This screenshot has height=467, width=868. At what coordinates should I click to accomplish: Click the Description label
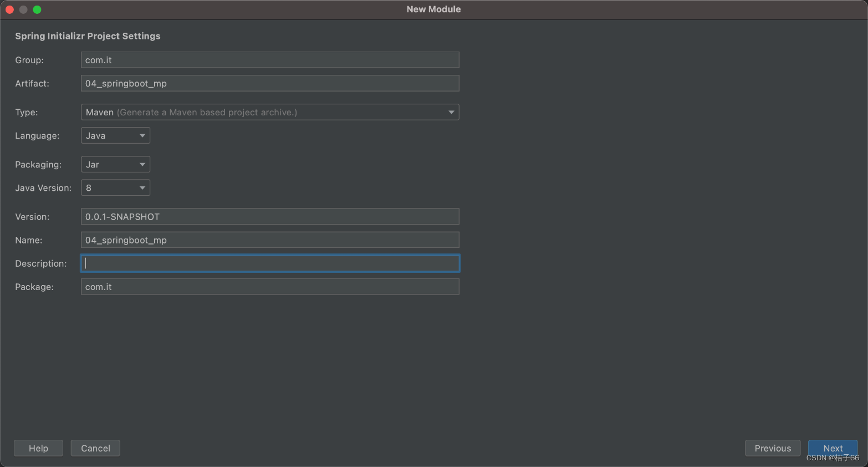point(41,263)
